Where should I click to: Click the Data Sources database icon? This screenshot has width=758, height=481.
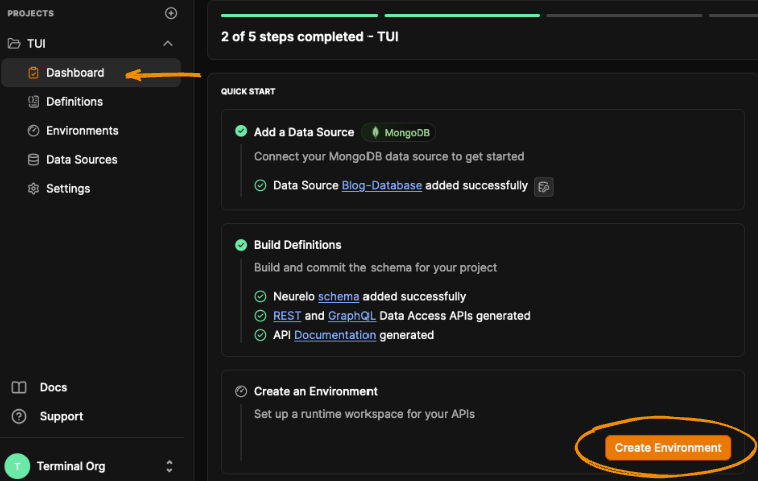tap(34, 160)
